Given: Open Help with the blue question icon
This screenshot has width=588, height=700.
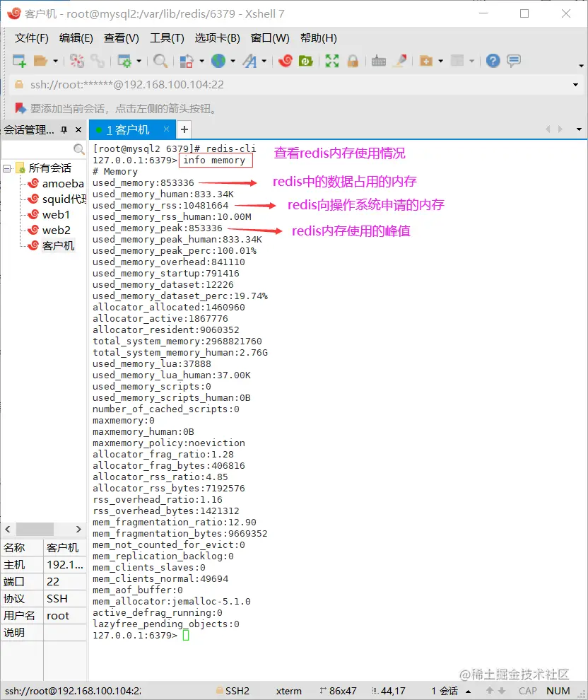Looking at the screenshot, I should pyautogui.click(x=493, y=61).
